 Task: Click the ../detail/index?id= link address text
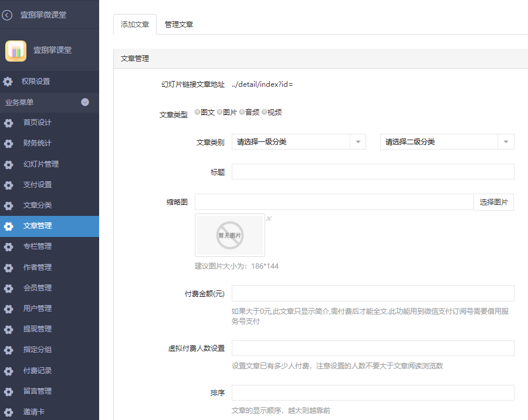[262, 84]
